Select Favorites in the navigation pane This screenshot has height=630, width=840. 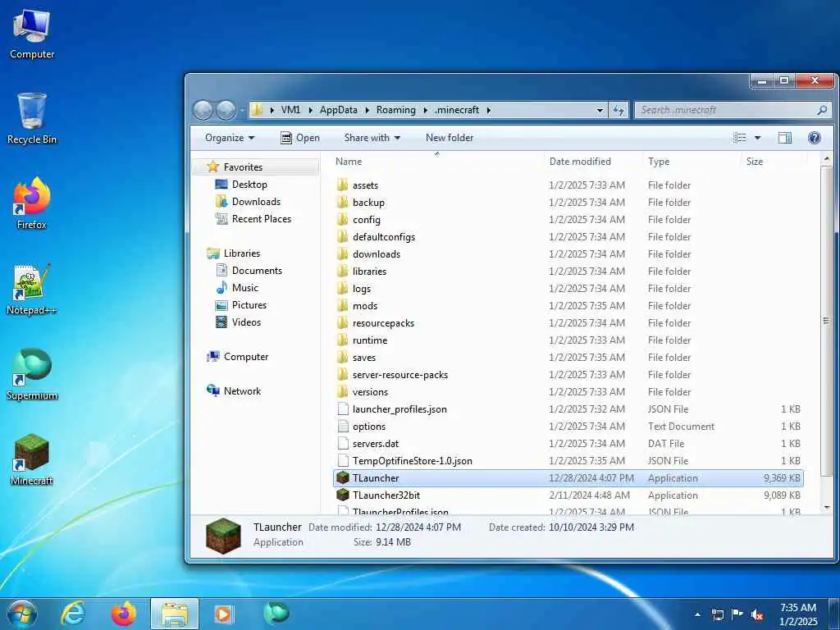pos(243,167)
